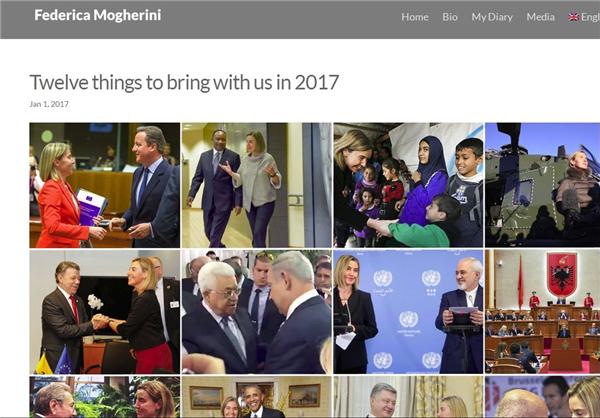The width and height of the screenshot is (600, 418).
Task: Open bottom-row photo with framed paintings on wall
Action: (256, 397)
